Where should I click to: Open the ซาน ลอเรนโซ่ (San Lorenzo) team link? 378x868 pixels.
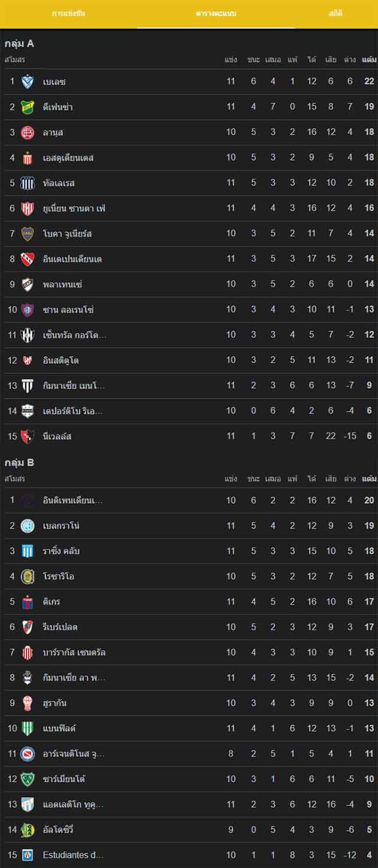[x=69, y=310]
